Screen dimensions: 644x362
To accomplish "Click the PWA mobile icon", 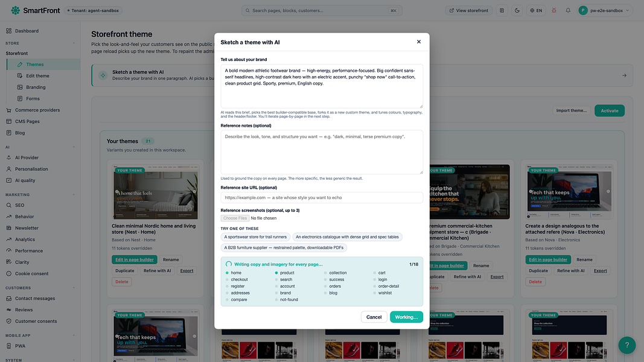I will pos(8,346).
